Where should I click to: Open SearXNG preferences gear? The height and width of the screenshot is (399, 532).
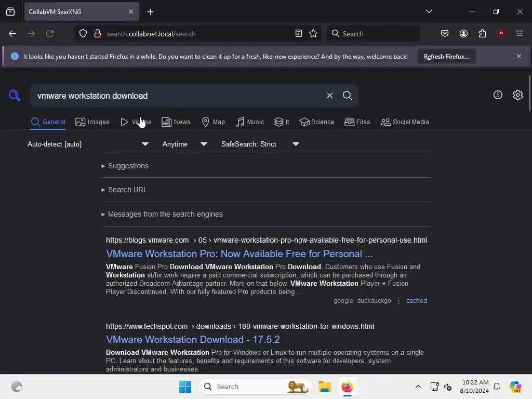tap(517, 95)
